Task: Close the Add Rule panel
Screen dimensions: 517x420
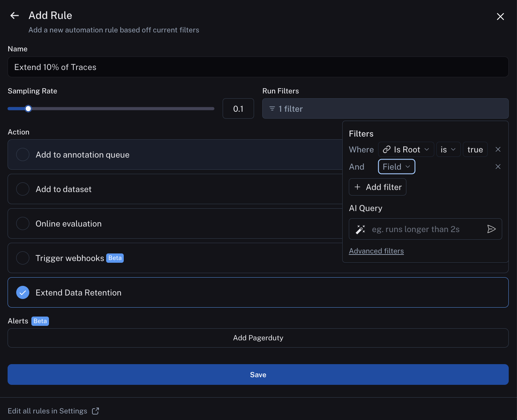Action: 500,17
